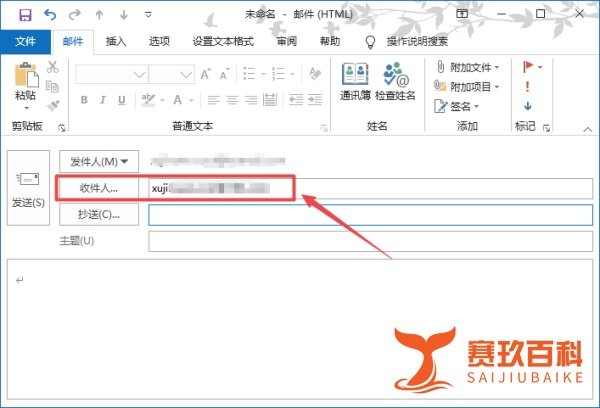The height and width of the screenshot is (408, 600).
Task: Click the 主题 subject input field
Action: point(370,241)
